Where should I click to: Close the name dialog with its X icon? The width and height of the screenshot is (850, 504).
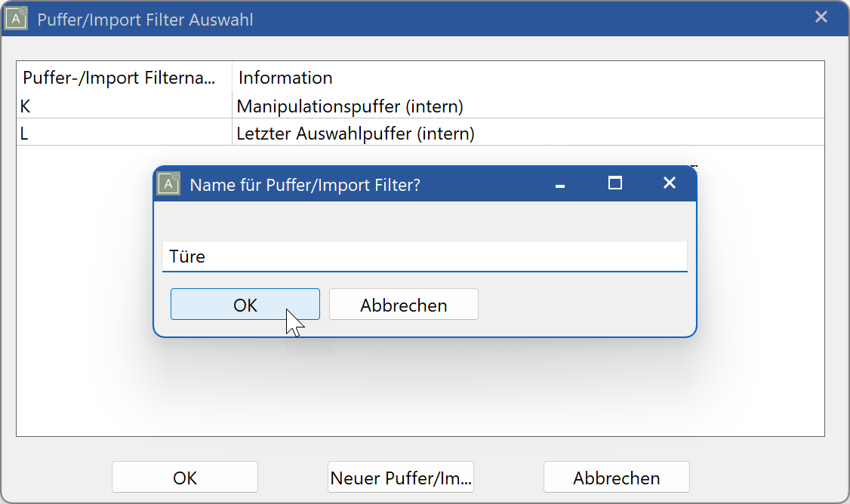coord(669,183)
